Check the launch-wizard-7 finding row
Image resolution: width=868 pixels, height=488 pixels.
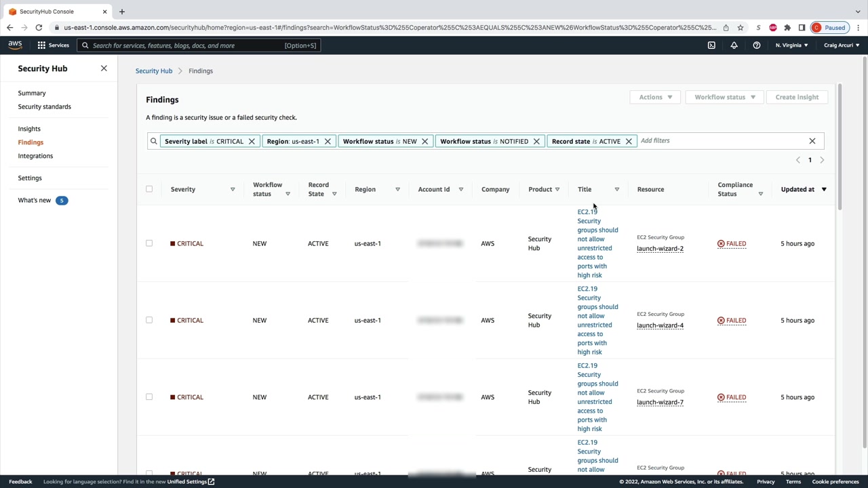(149, 397)
